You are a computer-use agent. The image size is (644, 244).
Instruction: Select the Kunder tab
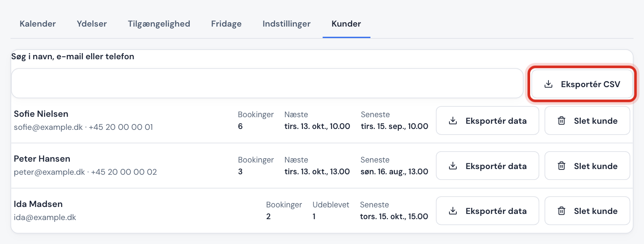pyautogui.click(x=346, y=24)
